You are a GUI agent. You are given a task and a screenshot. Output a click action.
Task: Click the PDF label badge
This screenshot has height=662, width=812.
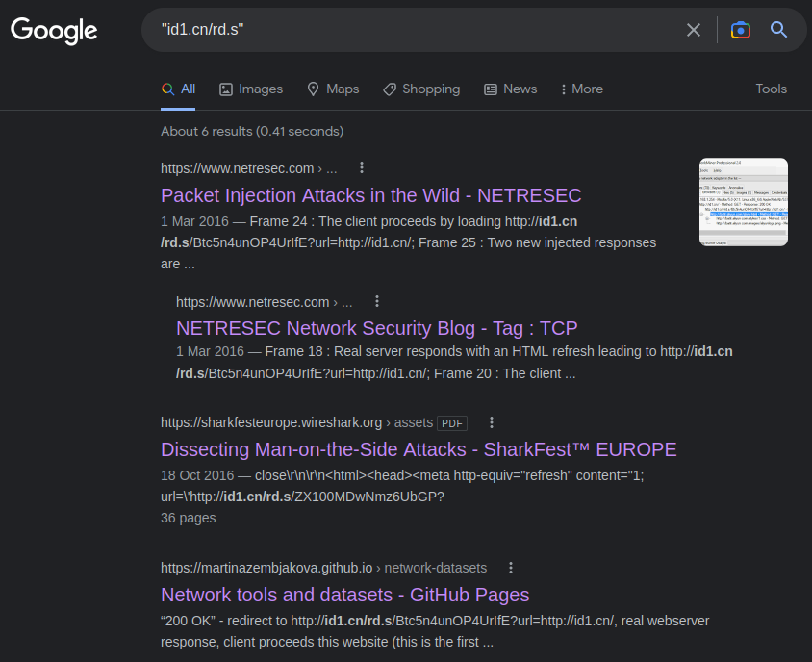[x=452, y=423]
